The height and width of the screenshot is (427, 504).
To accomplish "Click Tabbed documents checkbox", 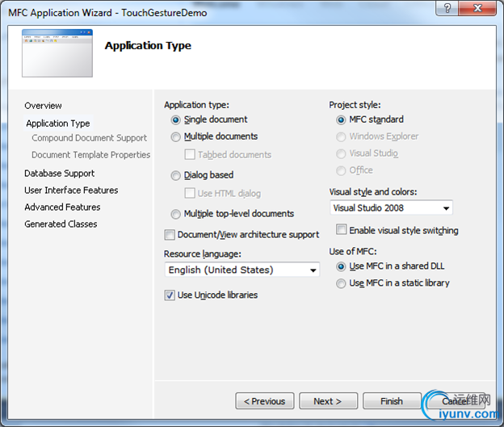I will pyautogui.click(x=190, y=154).
